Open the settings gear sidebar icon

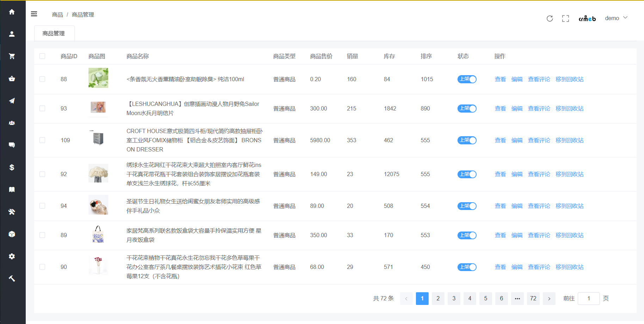pos(12,256)
